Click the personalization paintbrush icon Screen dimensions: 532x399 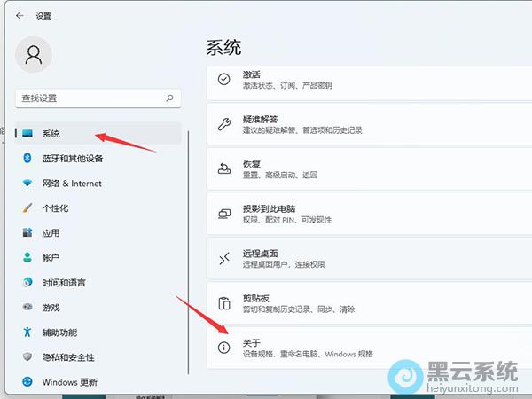(27, 207)
